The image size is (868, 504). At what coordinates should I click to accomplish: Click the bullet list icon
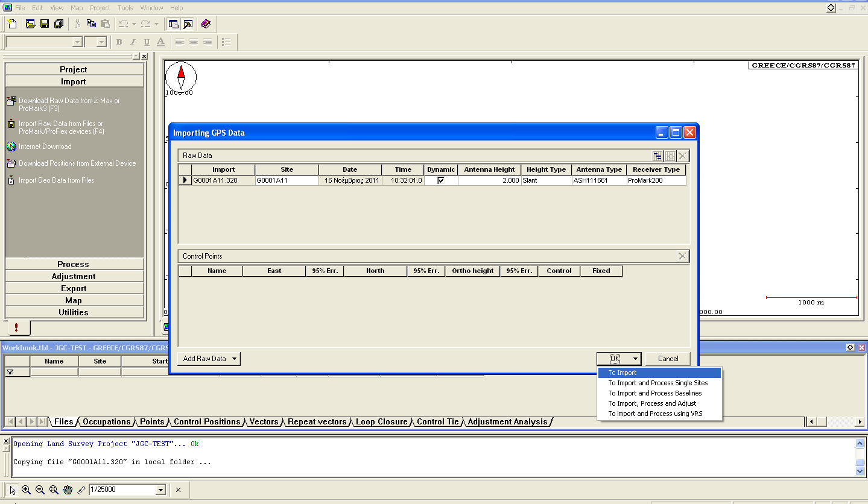coord(226,42)
